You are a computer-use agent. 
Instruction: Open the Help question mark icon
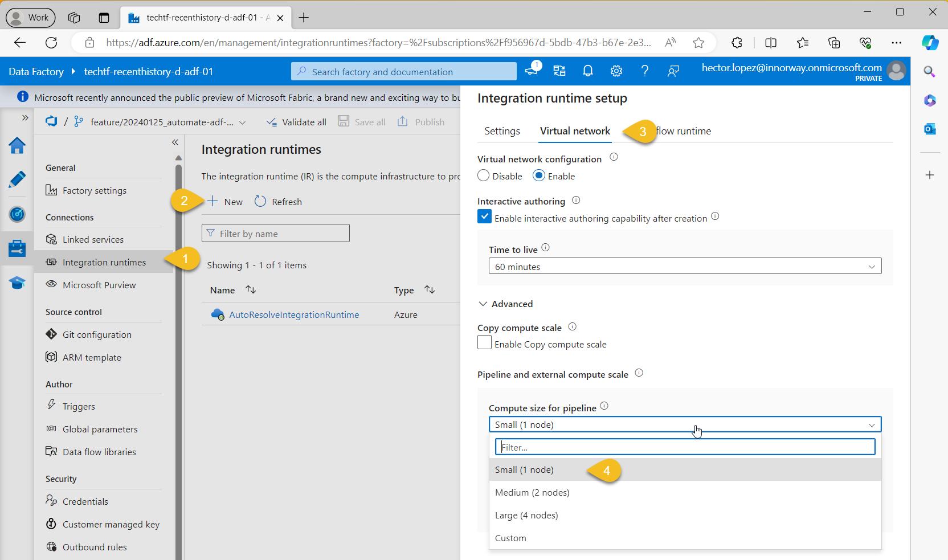[645, 71]
